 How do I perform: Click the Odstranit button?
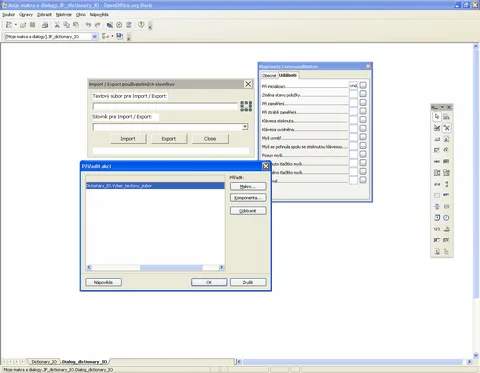(x=248, y=211)
